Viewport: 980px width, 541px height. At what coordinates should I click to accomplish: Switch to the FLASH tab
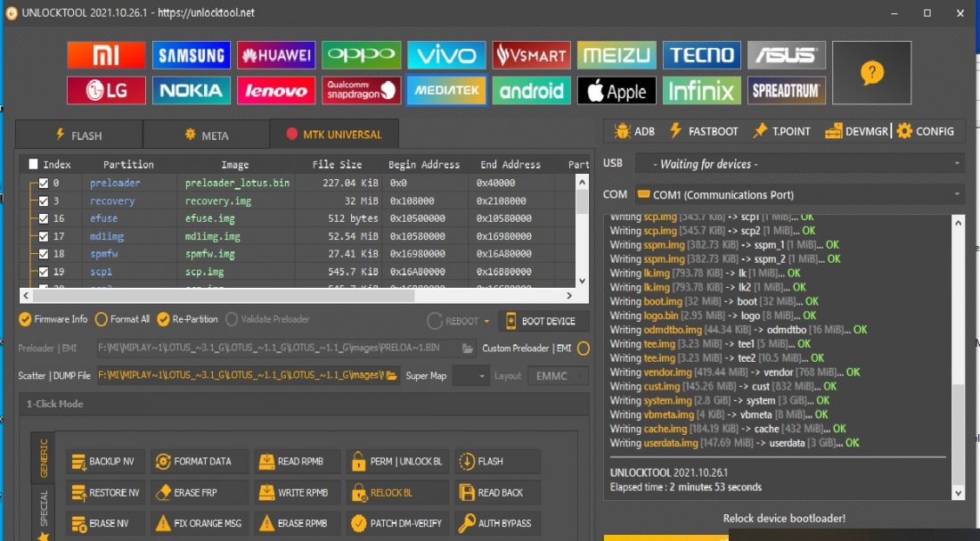tap(79, 135)
